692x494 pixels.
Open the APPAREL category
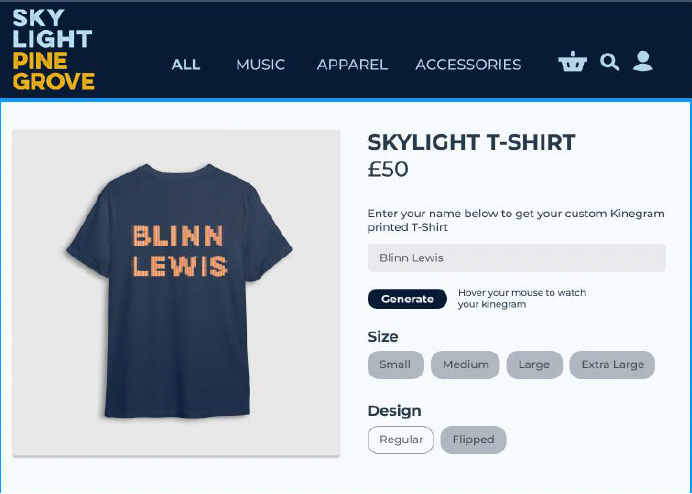click(x=352, y=64)
